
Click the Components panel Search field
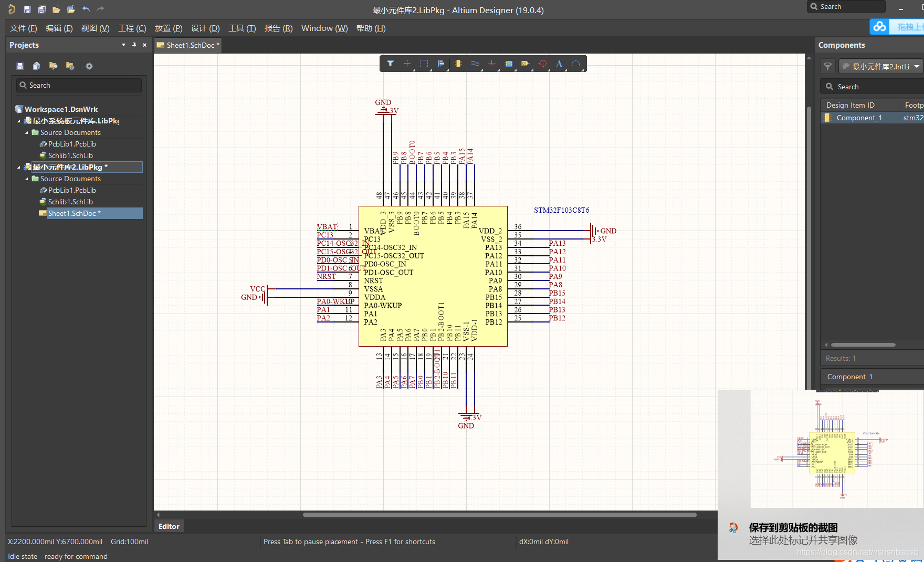pyautogui.click(x=873, y=87)
